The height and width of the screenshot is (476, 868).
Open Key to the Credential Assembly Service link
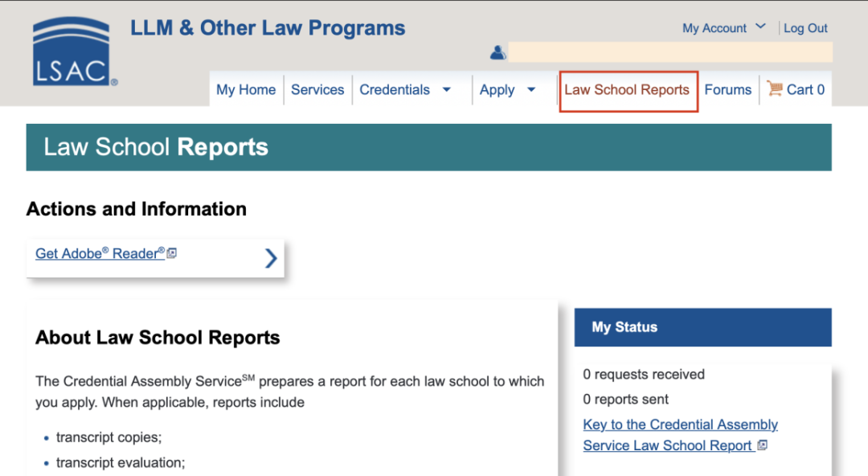tap(681, 434)
